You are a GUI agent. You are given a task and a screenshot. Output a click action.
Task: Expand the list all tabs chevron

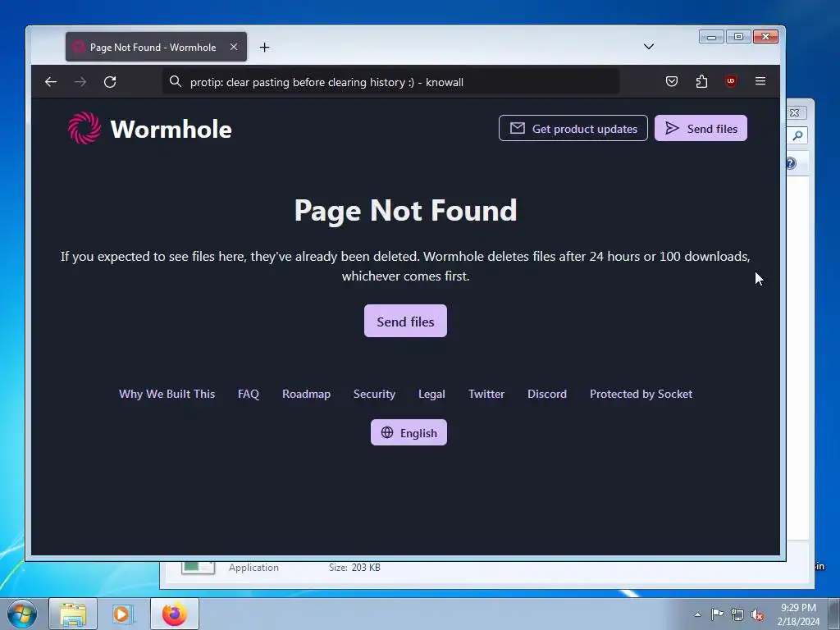(x=649, y=47)
